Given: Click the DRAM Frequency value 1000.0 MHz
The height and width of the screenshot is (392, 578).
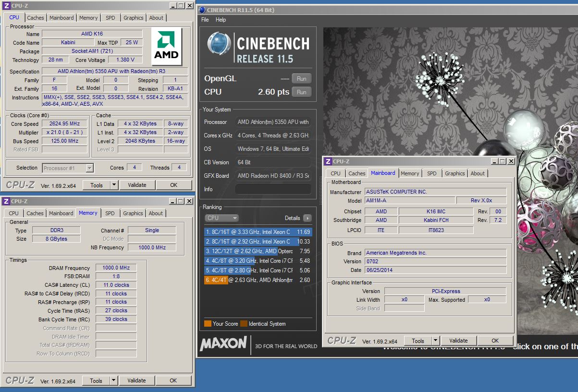Looking at the screenshot, I should click(116, 268).
